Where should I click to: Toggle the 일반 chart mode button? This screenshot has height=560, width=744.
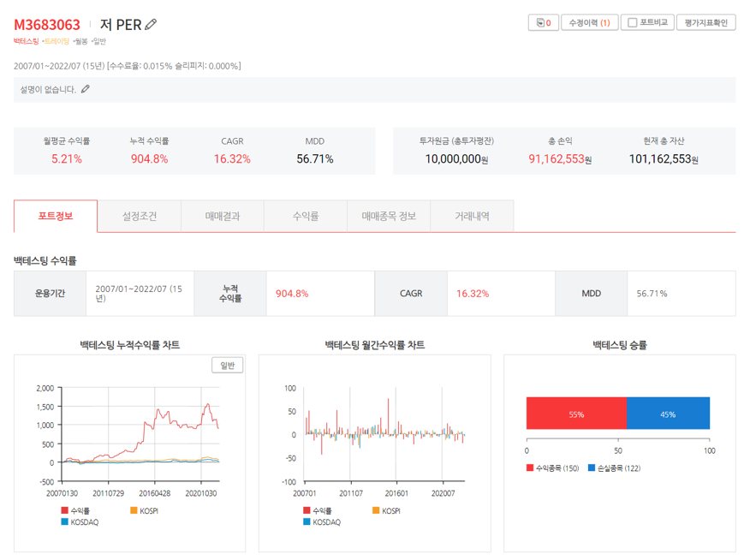227,366
